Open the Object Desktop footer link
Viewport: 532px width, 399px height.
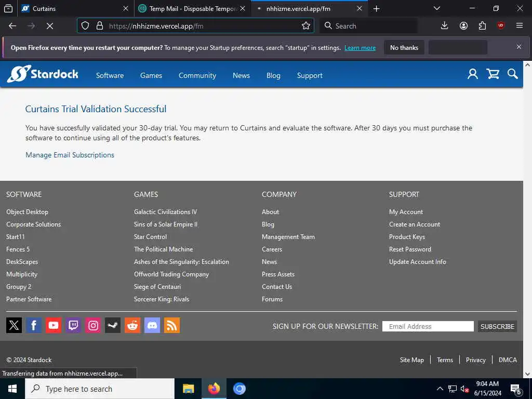click(x=27, y=212)
